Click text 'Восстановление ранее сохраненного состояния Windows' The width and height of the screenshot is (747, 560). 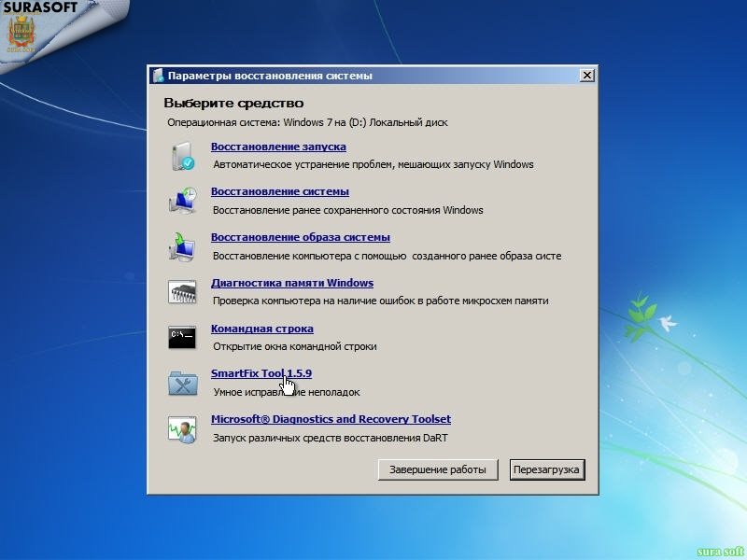[348, 210]
